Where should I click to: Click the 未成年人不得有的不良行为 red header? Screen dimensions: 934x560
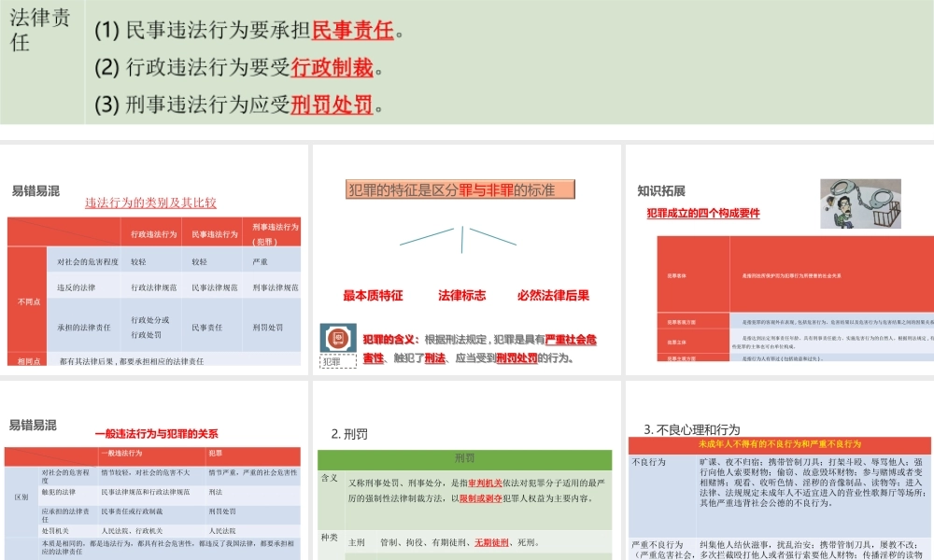pyautogui.click(x=779, y=444)
